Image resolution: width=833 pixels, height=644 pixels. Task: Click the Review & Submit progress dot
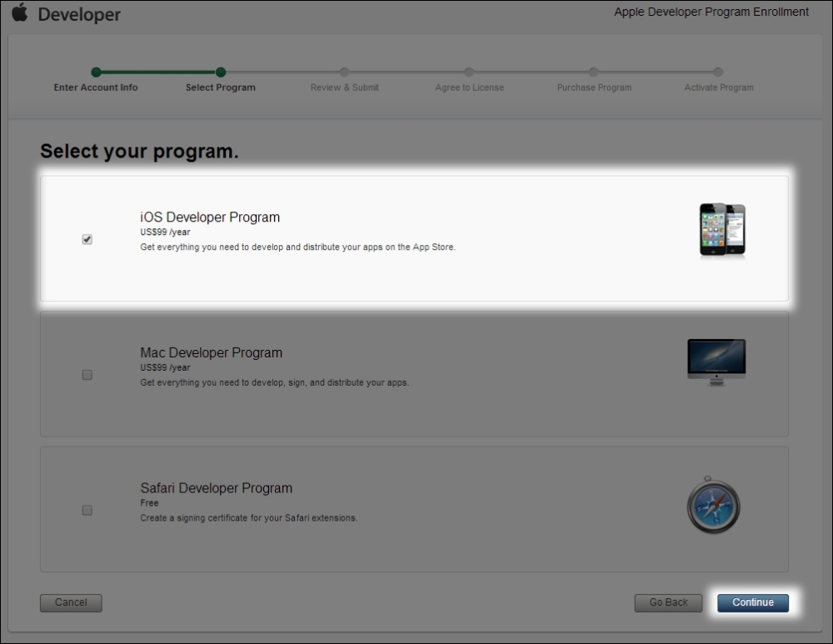pos(345,73)
